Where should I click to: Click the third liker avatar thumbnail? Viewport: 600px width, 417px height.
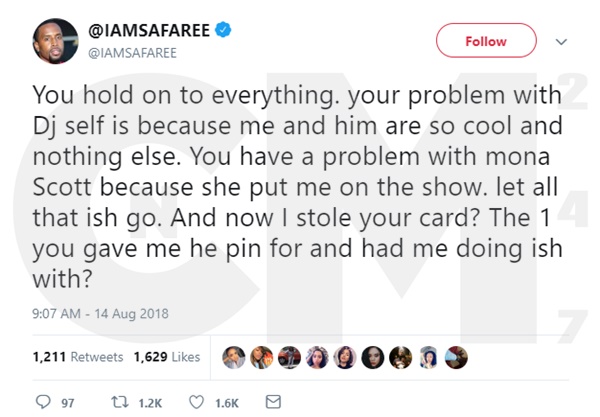coord(290,357)
